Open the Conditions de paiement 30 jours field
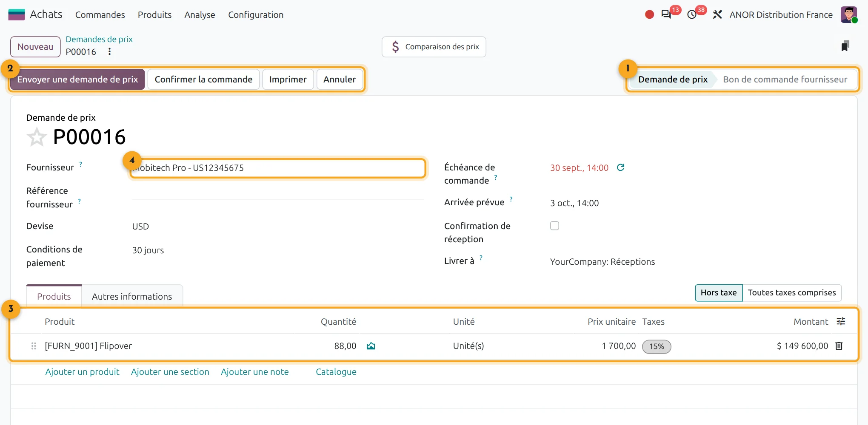 click(277, 250)
